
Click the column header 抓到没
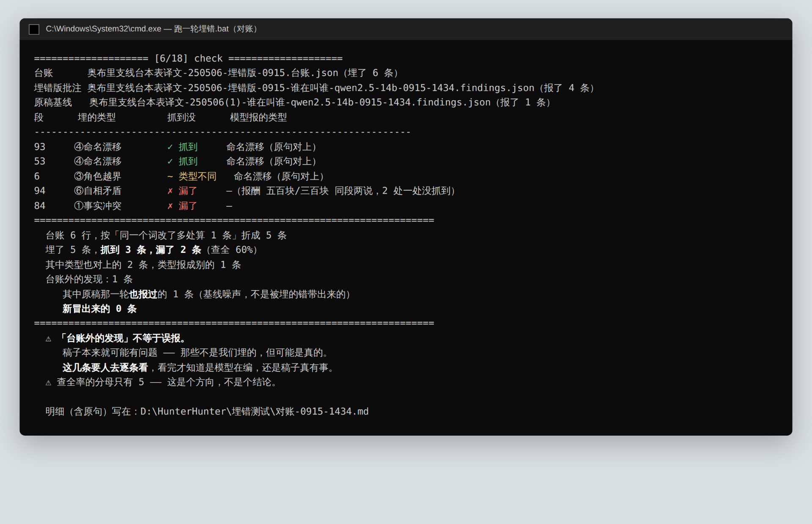181,117
